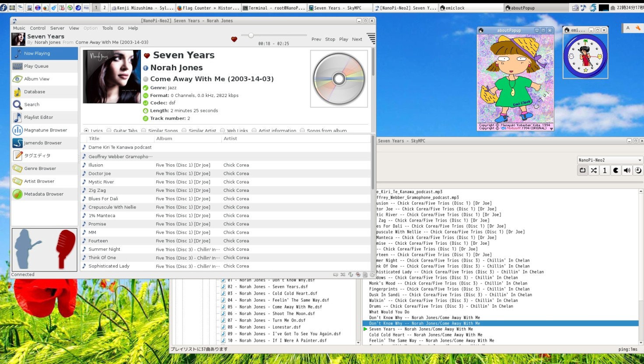Toggle shuffle in SkyMPC toolbar
644x364 pixels.
pos(594,170)
